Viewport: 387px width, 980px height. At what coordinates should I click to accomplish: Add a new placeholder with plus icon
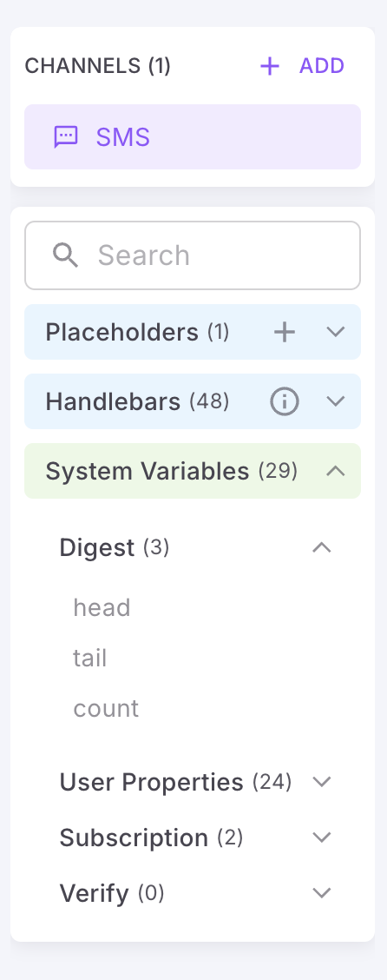click(x=285, y=332)
